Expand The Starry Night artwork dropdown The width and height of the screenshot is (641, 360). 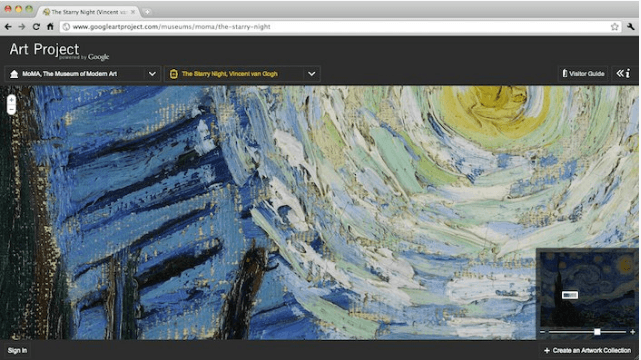[312, 74]
